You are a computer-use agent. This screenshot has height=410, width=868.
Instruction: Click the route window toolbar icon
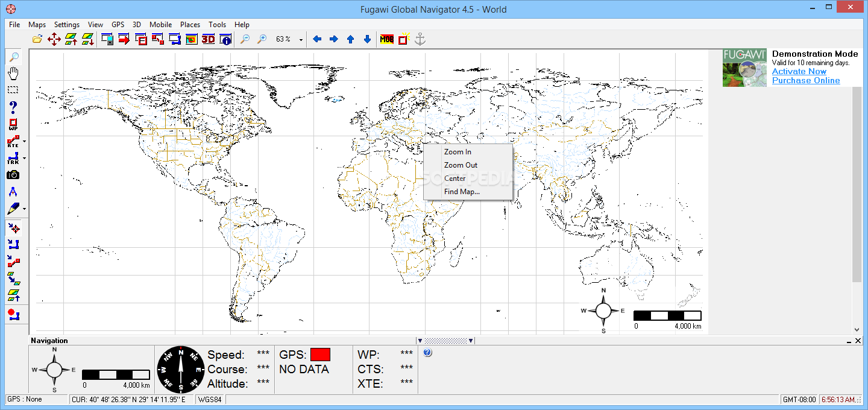(158, 39)
